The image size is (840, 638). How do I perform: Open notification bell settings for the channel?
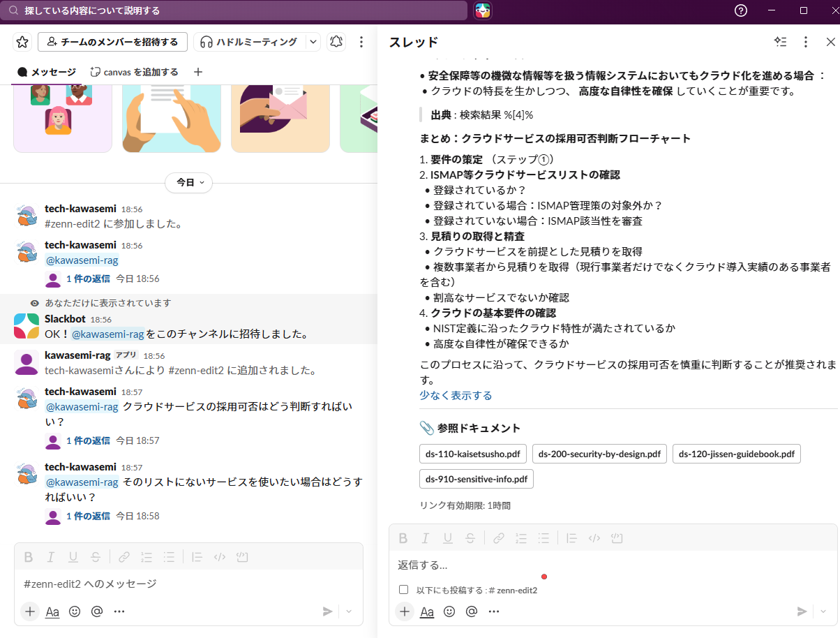336,42
